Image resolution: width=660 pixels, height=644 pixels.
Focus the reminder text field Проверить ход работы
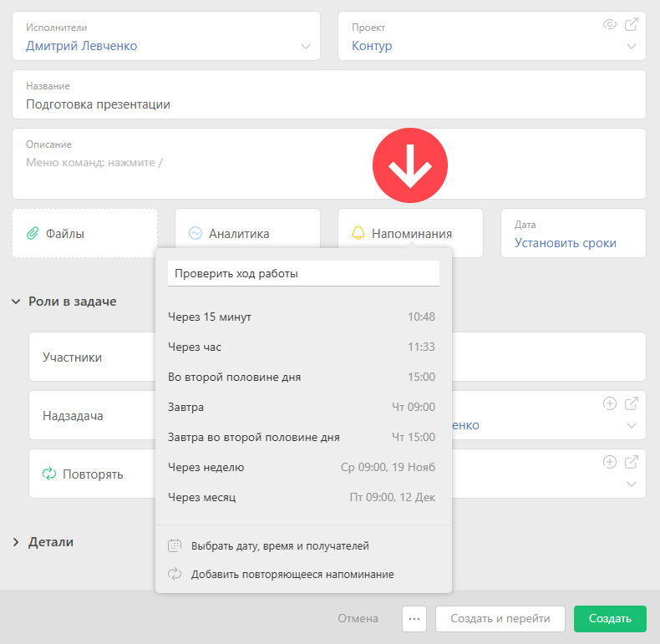[303, 274]
